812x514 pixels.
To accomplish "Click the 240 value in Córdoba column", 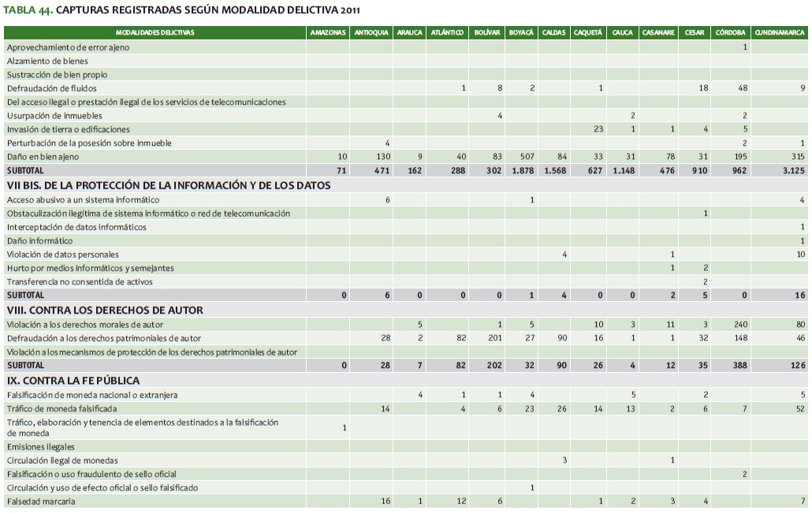I will click(x=739, y=324).
